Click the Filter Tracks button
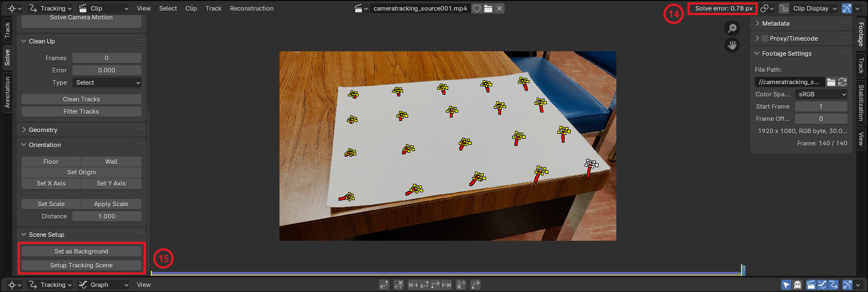 point(81,111)
